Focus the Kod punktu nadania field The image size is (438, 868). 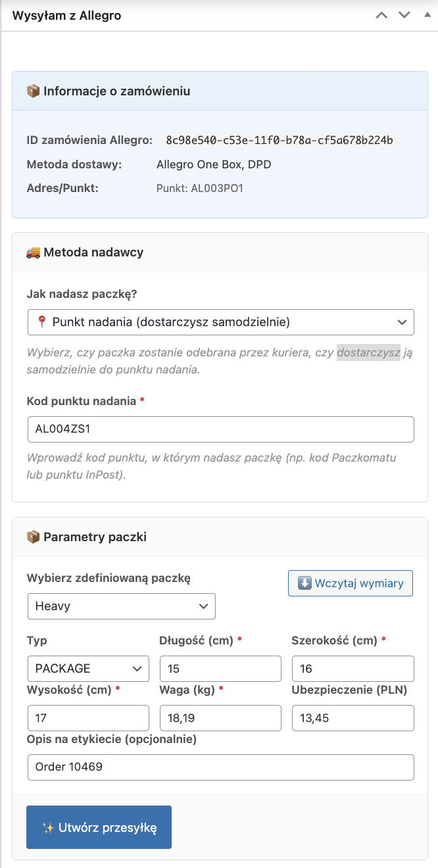[x=220, y=429]
